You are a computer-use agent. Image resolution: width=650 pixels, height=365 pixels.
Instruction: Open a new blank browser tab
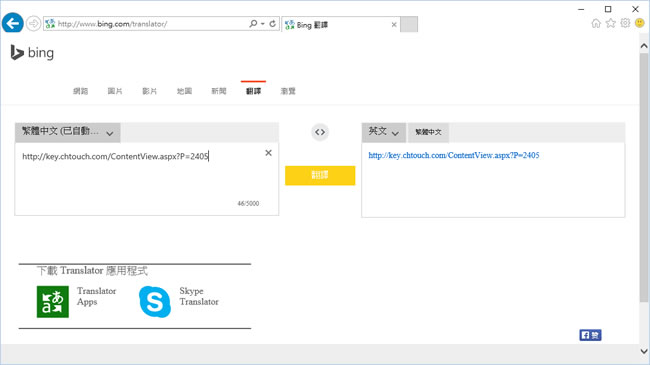[x=409, y=24]
